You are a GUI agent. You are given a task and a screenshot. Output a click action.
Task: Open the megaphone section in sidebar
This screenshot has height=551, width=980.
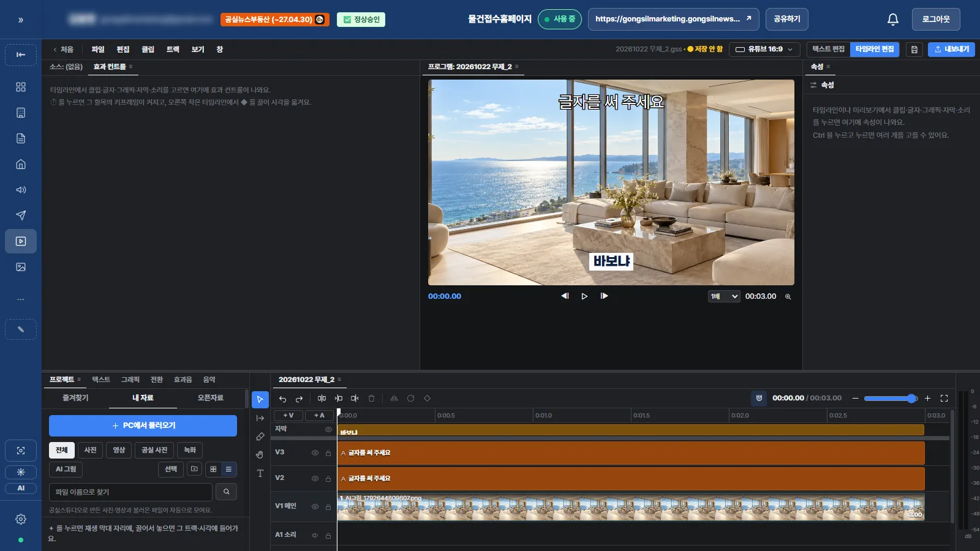(x=21, y=190)
